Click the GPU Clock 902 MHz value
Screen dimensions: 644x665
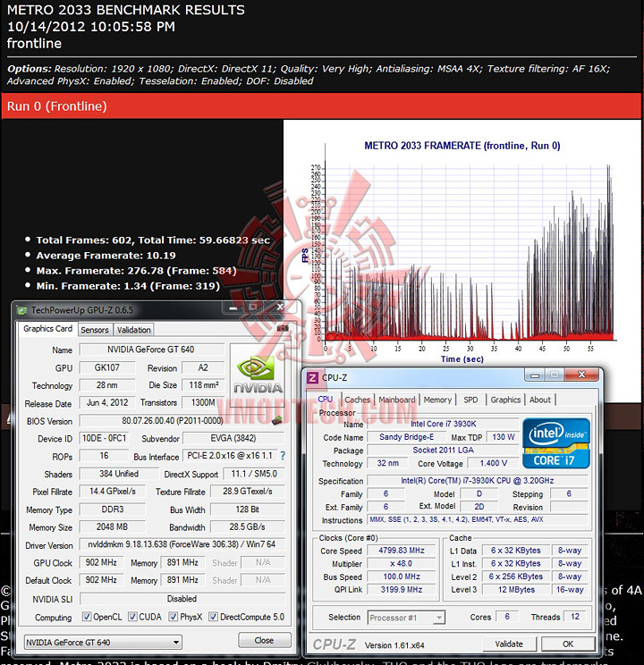[x=101, y=562]
